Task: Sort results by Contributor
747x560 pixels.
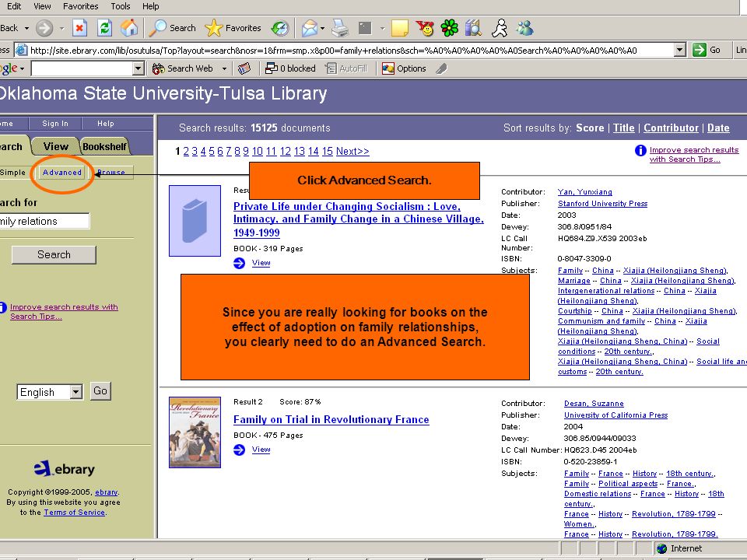Action: [671, 128]
